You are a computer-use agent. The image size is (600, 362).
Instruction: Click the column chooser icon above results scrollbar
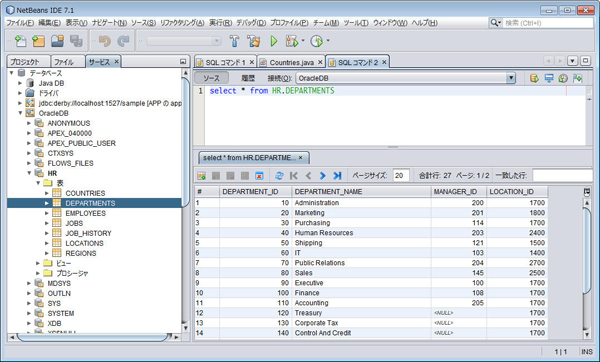click(x=587, y=192)
